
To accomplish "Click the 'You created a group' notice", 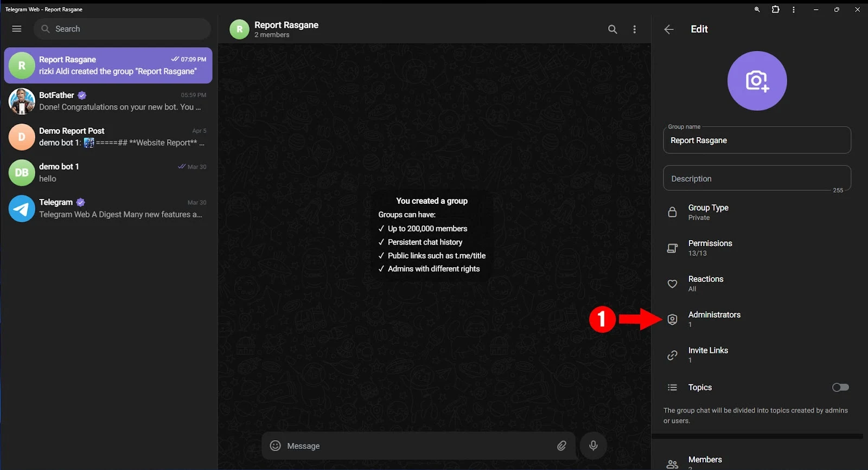I will pyautogui.click(x=432, y=201).
